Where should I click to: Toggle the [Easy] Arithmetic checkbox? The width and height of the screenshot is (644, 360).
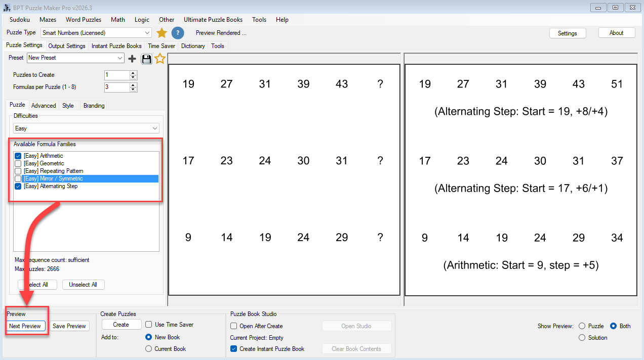point(18,156)
